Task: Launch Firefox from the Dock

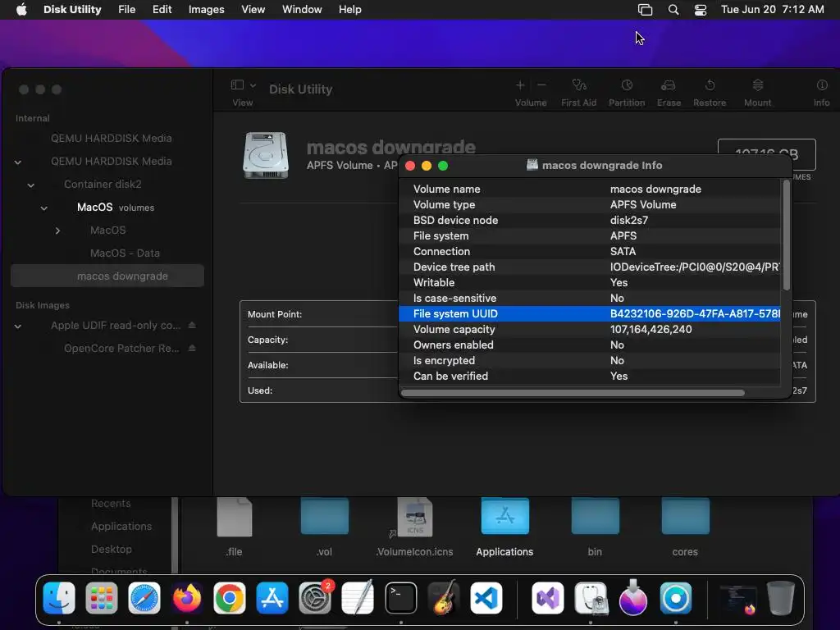Action: click(186, 598)
